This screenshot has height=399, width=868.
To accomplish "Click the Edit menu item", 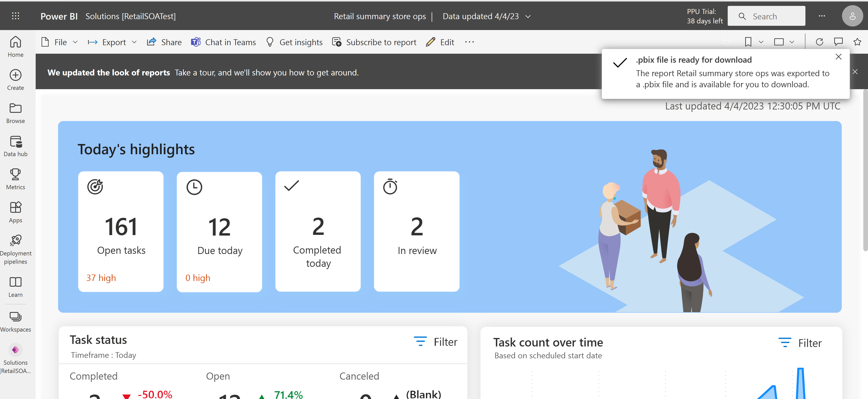I will pyautogui.click(x=447, y=42).
